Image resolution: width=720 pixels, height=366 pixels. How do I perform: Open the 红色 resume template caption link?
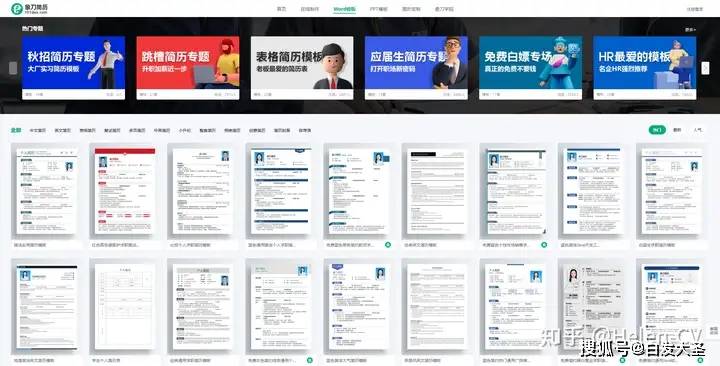pyautogui.click(x=116, y=245)
